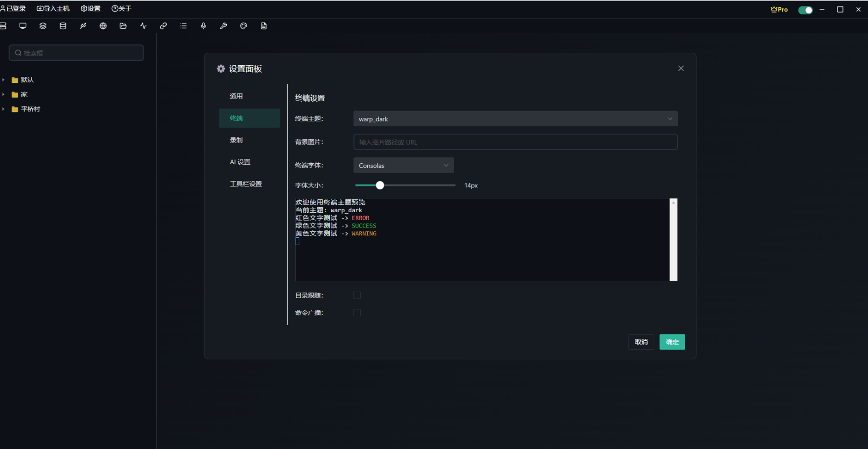Click the 取消 cancel button
The height and width of the screenshot is (449, 868).
[641, 342]
